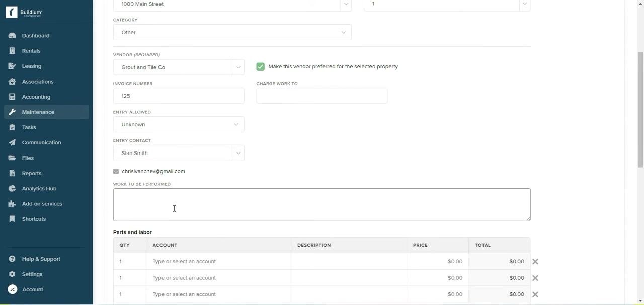The image size is (644, 305).
Task: Click price field in second parts row
Action: [438, 278]
